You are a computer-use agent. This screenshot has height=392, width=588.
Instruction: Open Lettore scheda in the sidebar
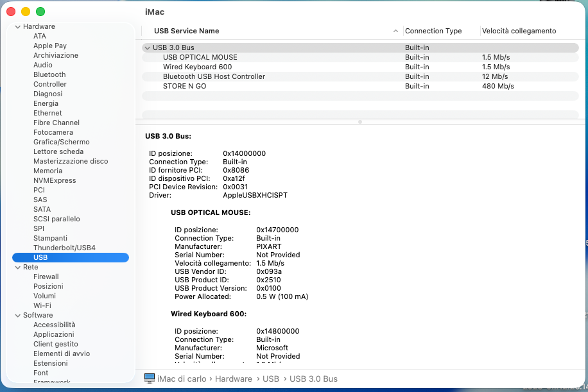[x=58, y=151]
